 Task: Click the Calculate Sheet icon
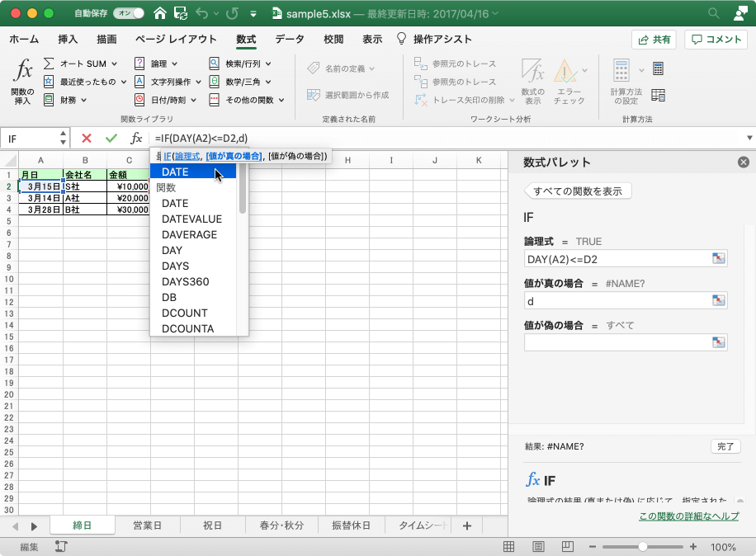point(658,96)
